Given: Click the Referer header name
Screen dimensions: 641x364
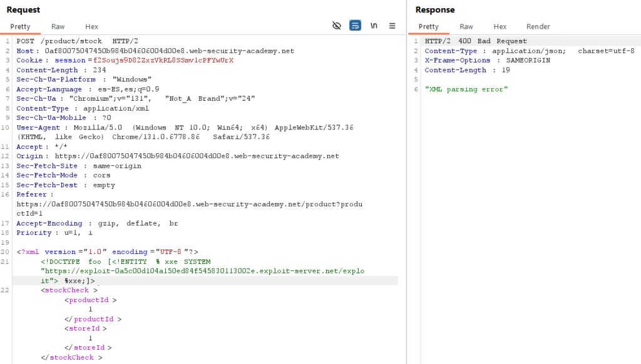Looking at the screenshot, I should (31, 195).
